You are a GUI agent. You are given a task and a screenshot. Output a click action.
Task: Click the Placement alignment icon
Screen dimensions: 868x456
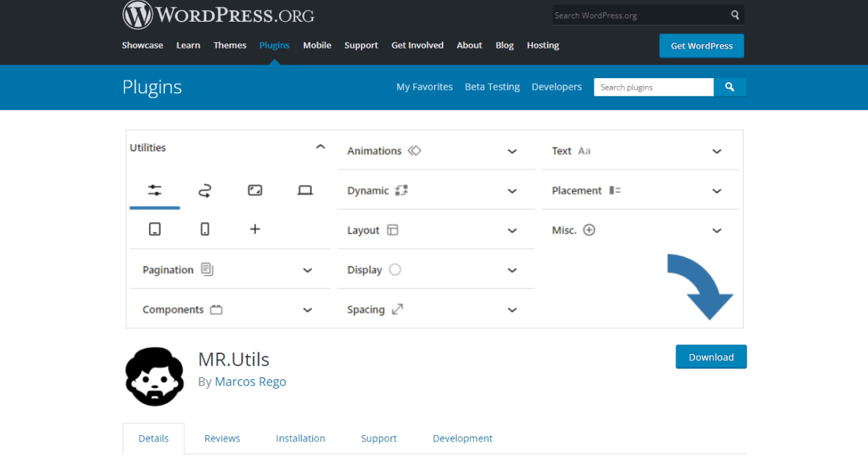(615, 190)
